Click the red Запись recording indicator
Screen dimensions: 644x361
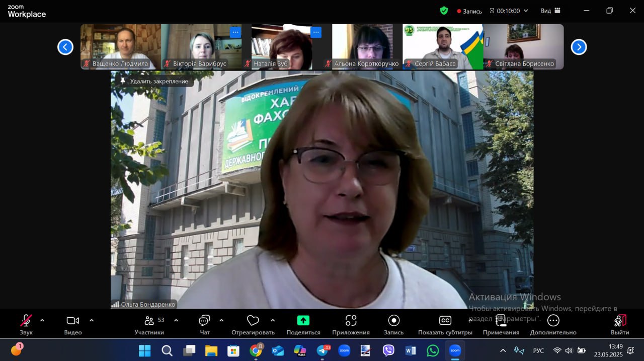[469, 11]
